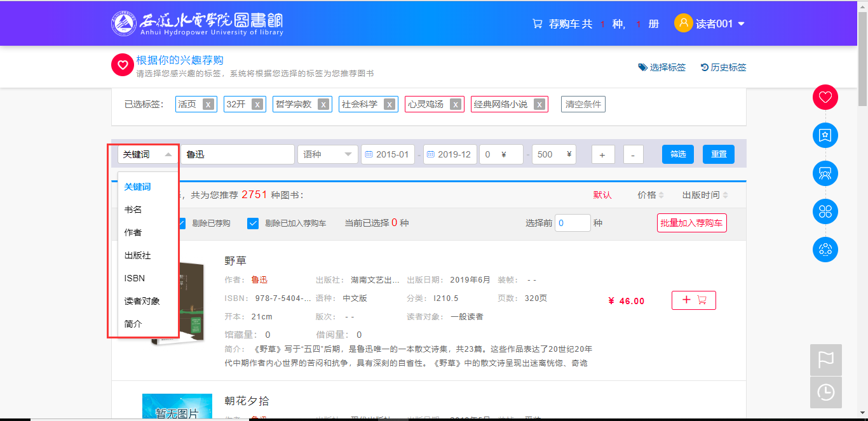This screenshot has height=421, width=868.
Task: Click the red heart icon in right sidebar
Action: [825, 97]
